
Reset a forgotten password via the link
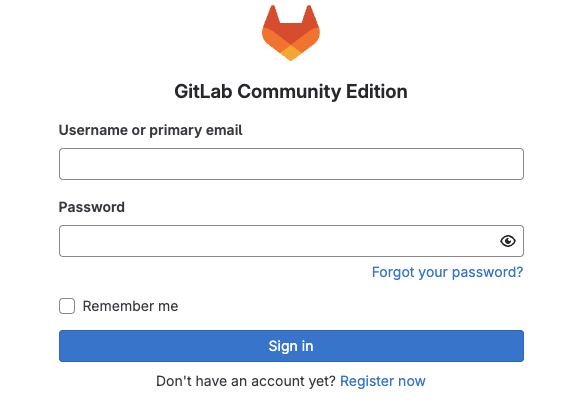[447, 272]
